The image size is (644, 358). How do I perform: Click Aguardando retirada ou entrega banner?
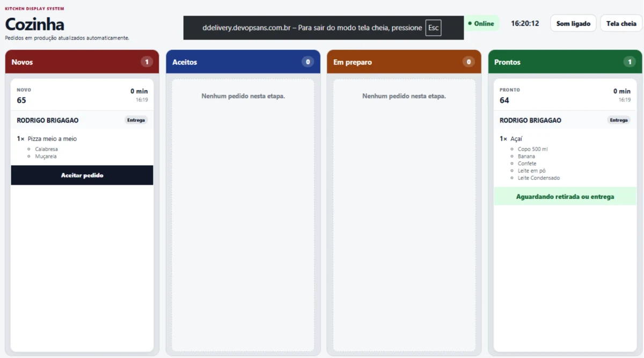[x=565, y=197]
